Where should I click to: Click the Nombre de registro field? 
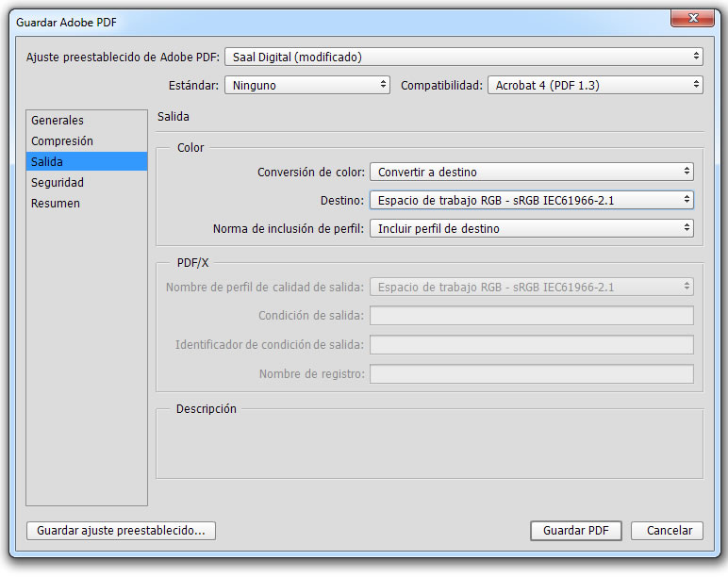532,373
